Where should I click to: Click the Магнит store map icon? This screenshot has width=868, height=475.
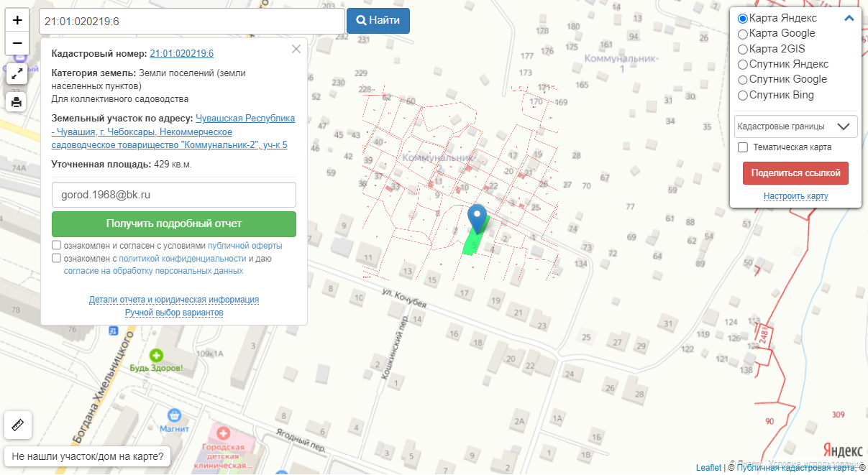pyautogui.click(x=173, y=415)
